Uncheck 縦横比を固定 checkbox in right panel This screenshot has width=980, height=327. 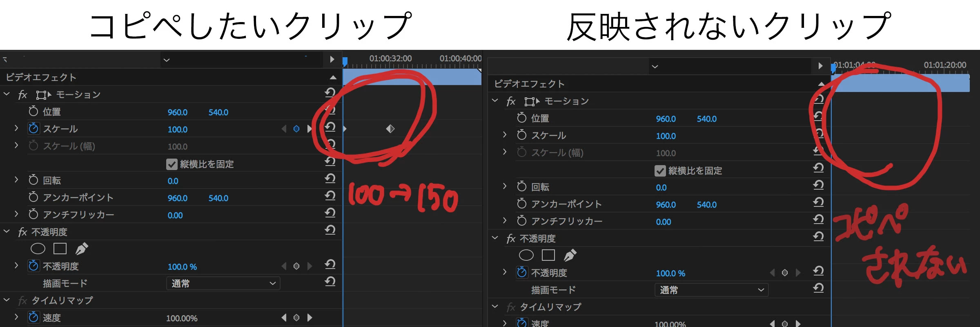click(660, 170)
